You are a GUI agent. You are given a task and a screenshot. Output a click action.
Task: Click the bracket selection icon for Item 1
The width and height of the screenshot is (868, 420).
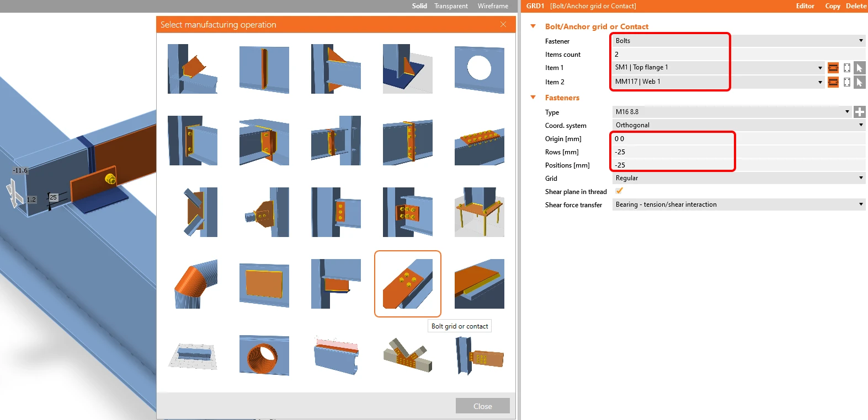click(847, 68)
